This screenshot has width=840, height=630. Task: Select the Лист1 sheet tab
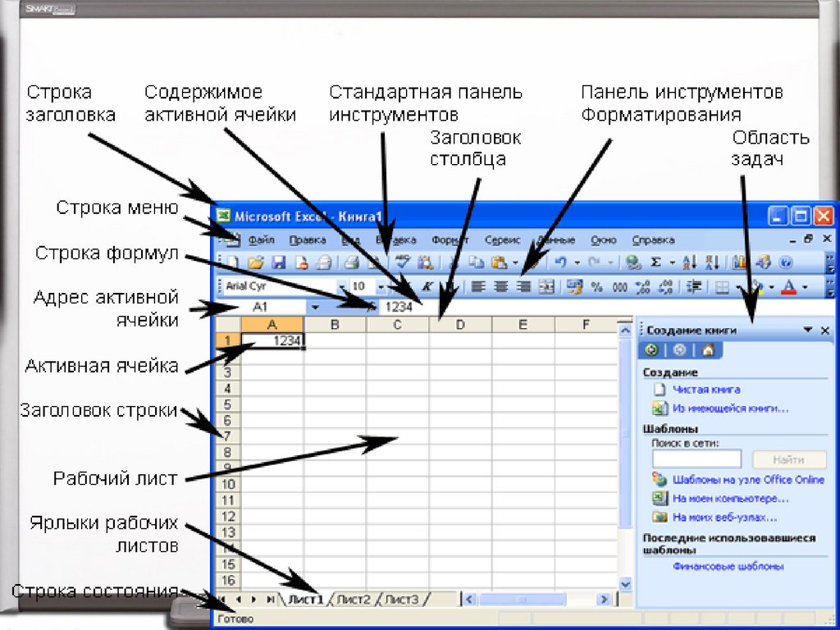point(306,600)
